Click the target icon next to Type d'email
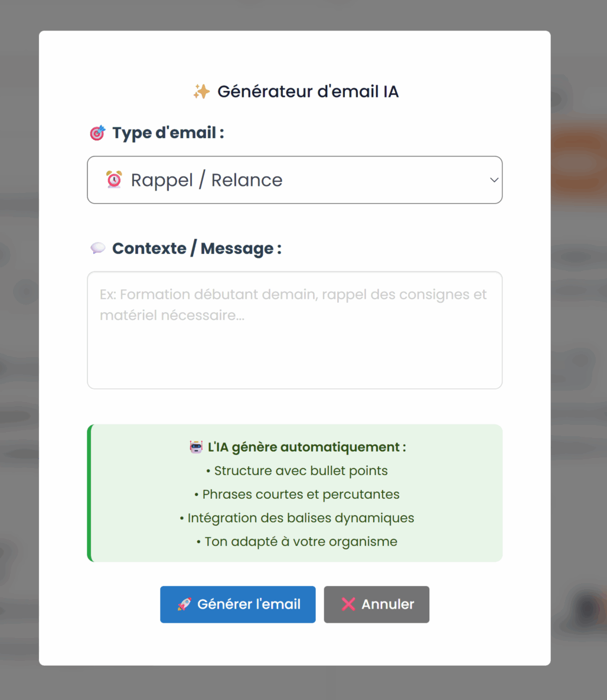 tap(97, 133)
